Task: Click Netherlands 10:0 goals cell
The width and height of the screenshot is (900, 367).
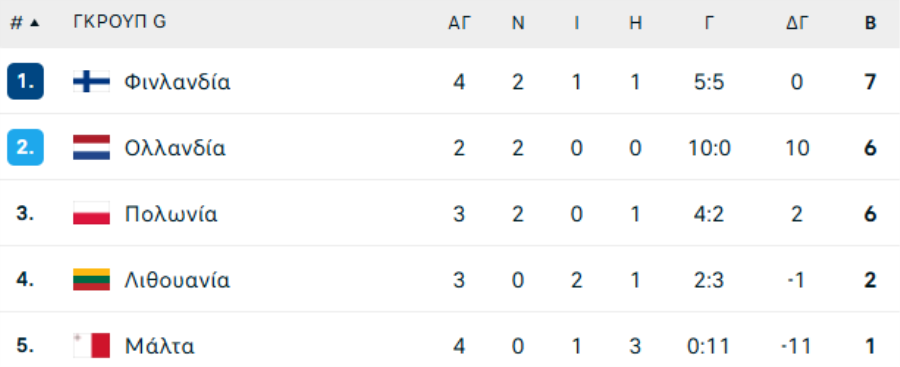Action: click(709, 148)
